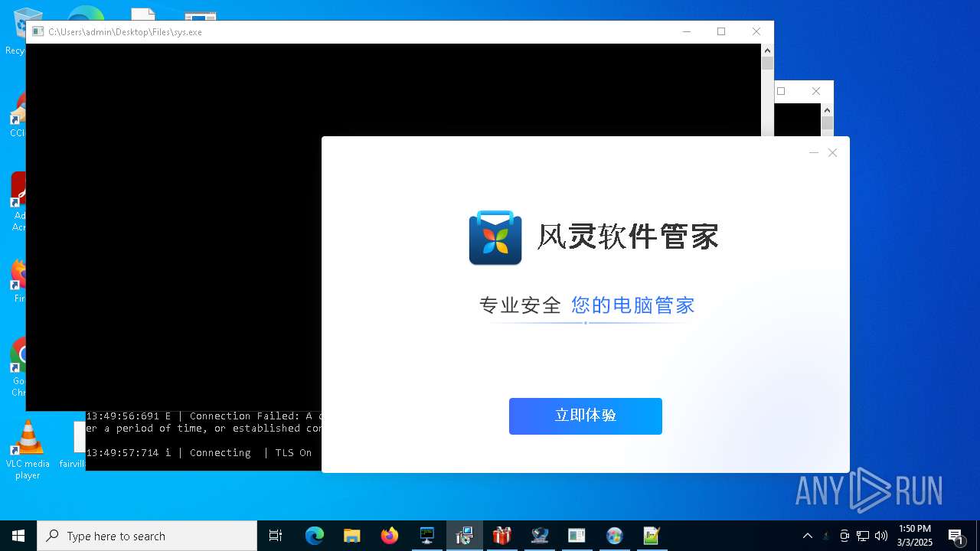Minimize the 风灵软件管家 dialog
The height and width of the screenshot is (551, 980).
click(814, 153)
